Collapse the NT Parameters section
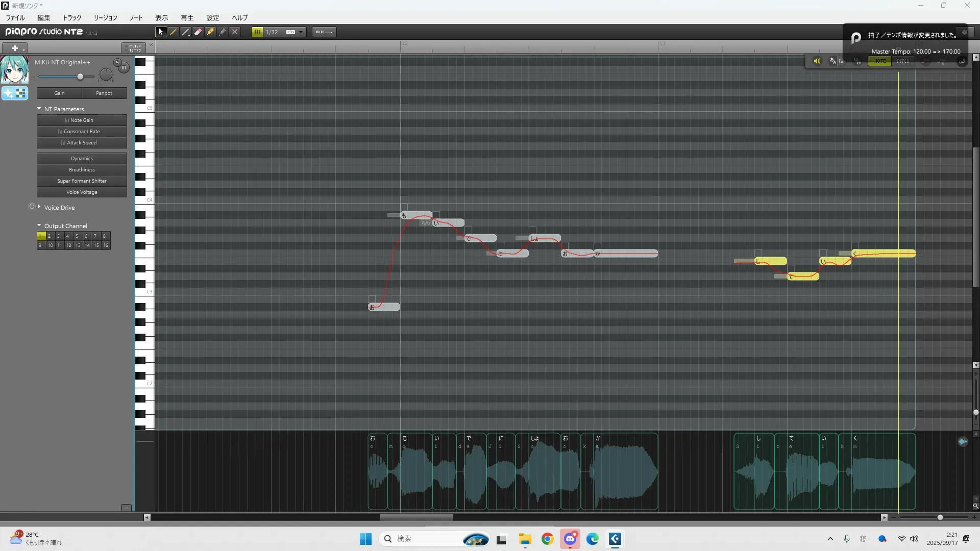The width and height of the screenshot is (980, 551). (39, 109)
